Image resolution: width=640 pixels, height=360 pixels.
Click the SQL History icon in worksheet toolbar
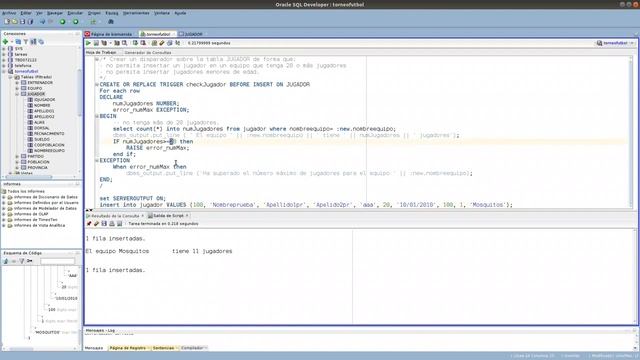pos(170,43)
